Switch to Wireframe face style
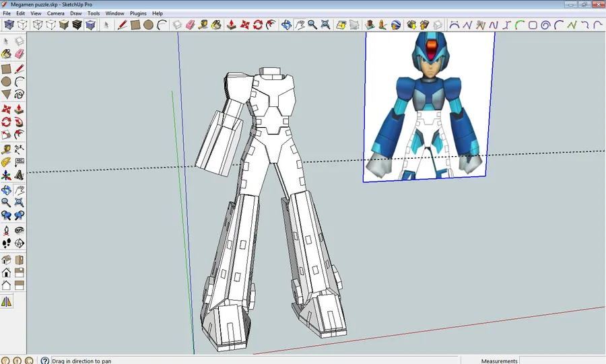 click(38, 25)
